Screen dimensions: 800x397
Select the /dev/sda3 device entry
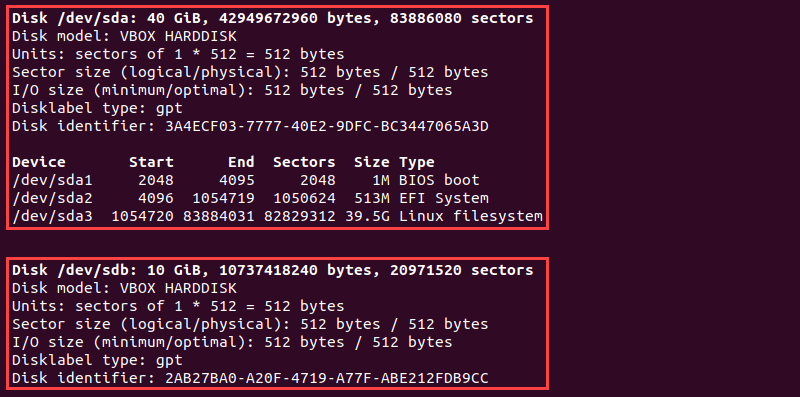pos(53,216)
